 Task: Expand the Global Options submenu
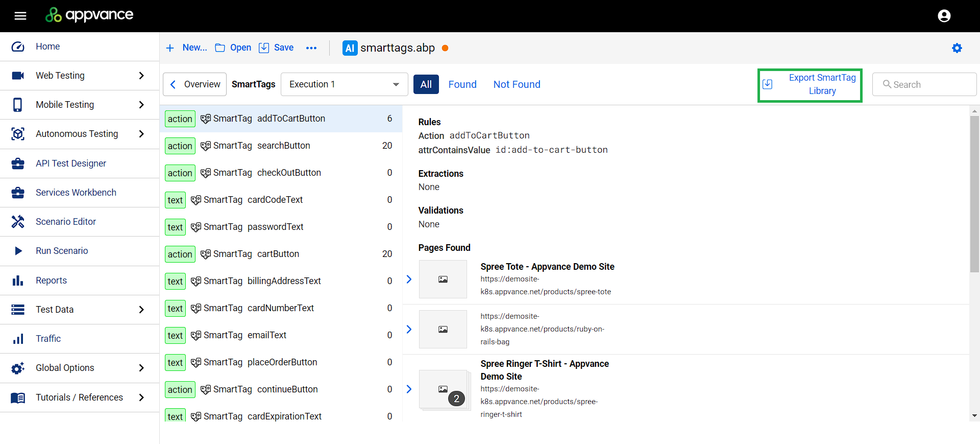(x=141, y=368)
